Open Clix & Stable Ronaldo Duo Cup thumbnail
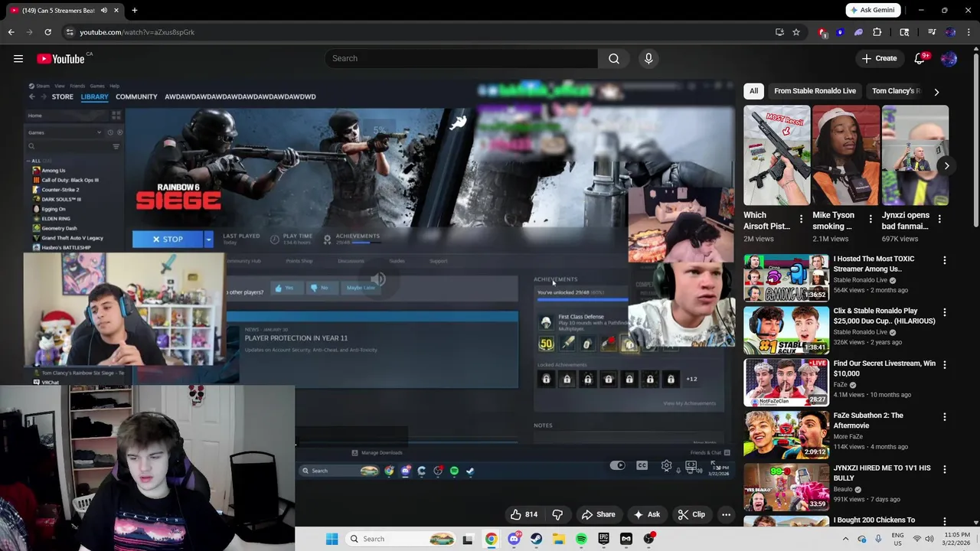This screenshot has width=980, height=551. pyautogui.click(x=786, y=329)
